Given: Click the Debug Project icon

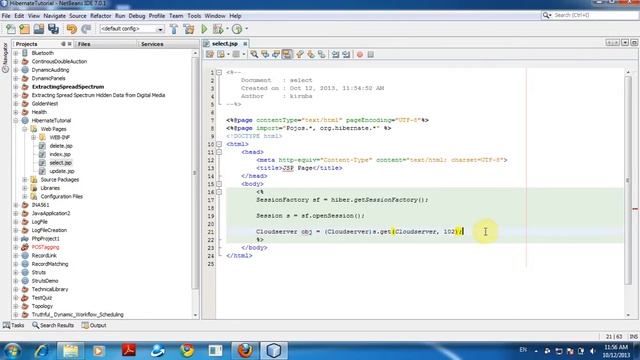Looking at the screenshot, I should coord(218,29).
